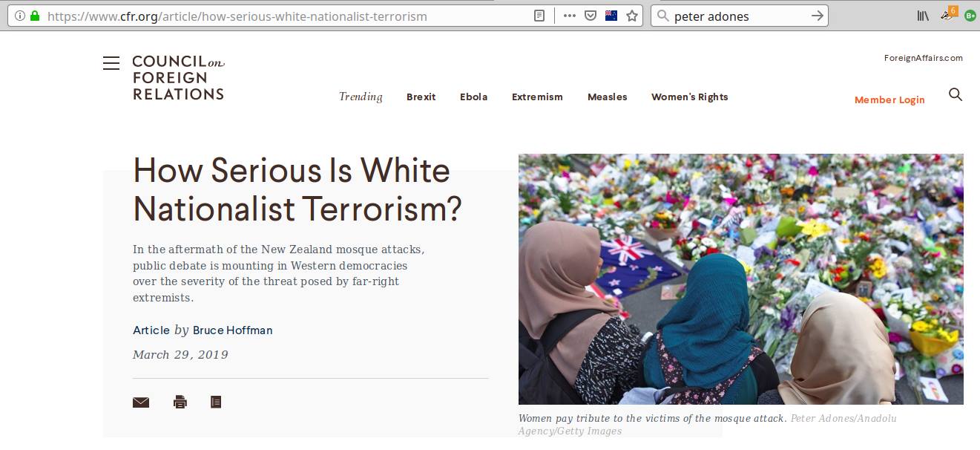This screenshot has height=450, width=980.
Task: Open the Extremism trending topic
Action: (x=537, y=97)
